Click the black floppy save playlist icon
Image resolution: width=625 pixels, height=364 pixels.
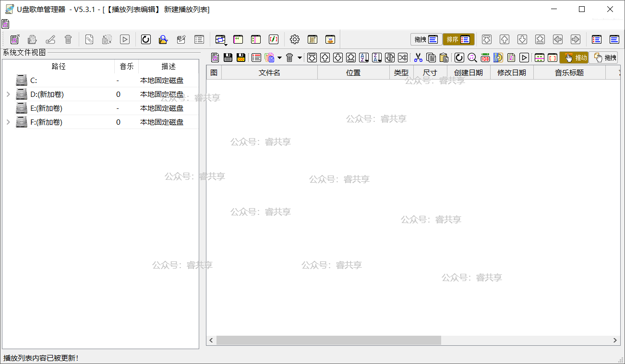(x=228, y=58)
